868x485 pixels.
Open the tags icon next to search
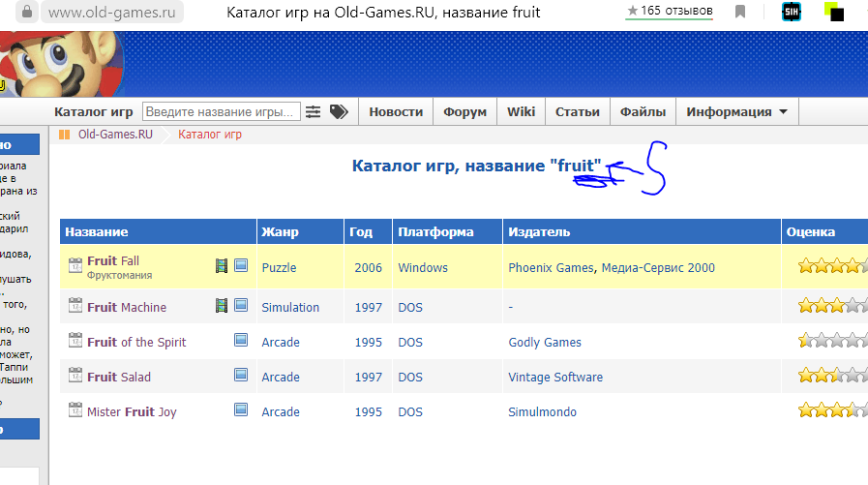(x=339, y=112)
